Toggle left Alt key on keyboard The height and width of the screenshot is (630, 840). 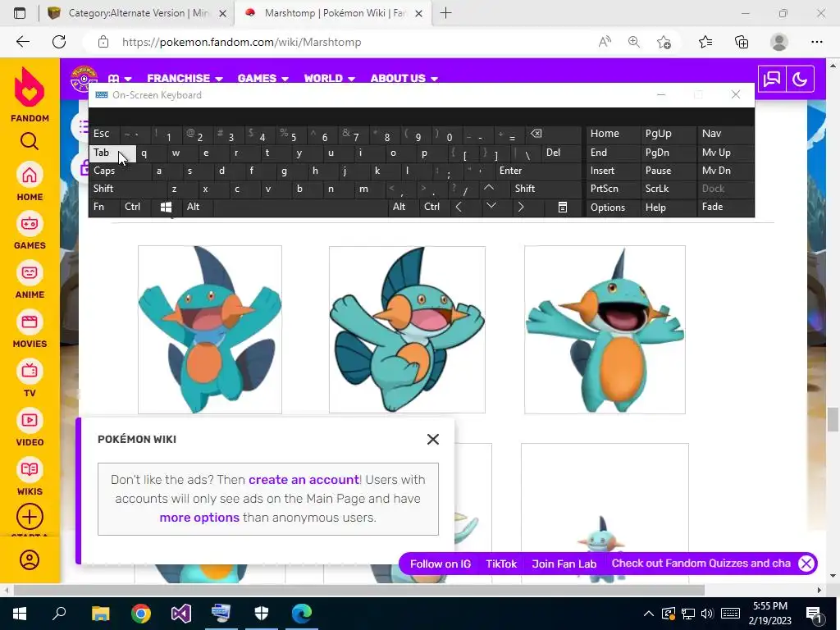(x=197, y=207)
